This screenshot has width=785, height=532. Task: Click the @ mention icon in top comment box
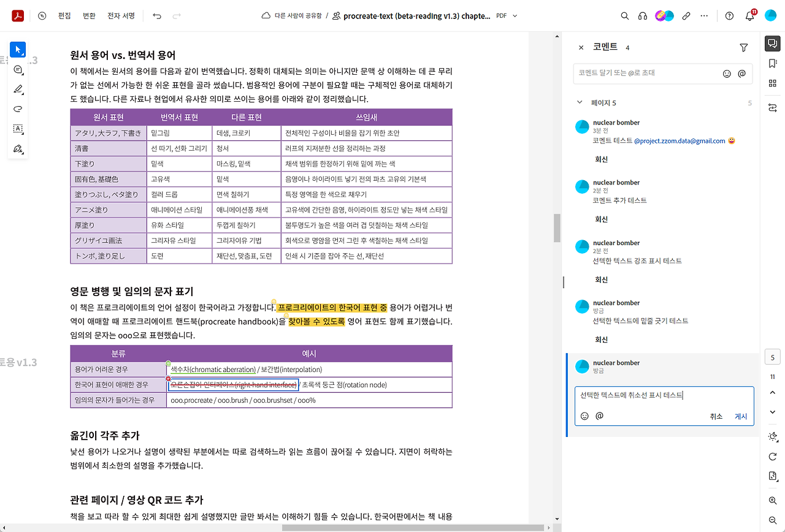coord(741,74)
